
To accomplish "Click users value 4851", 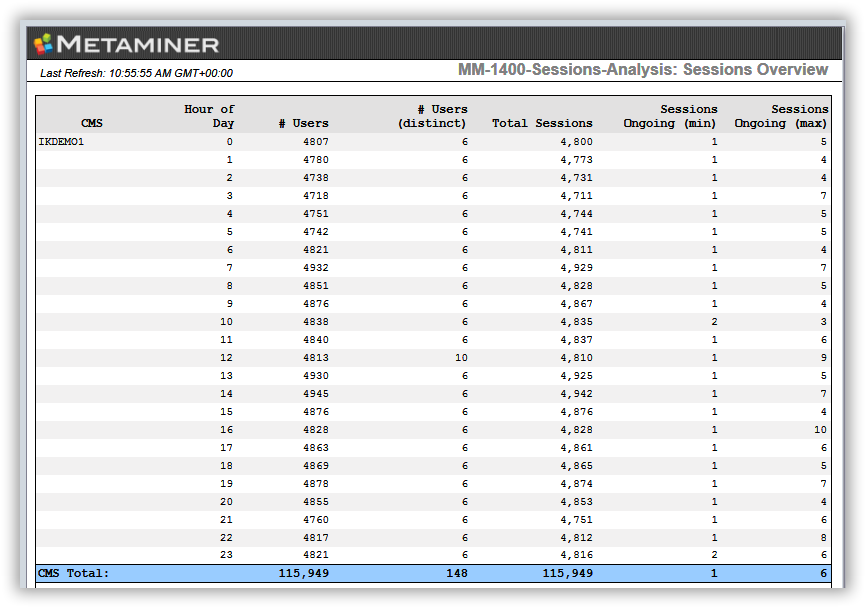I will (x=316, y=286).
